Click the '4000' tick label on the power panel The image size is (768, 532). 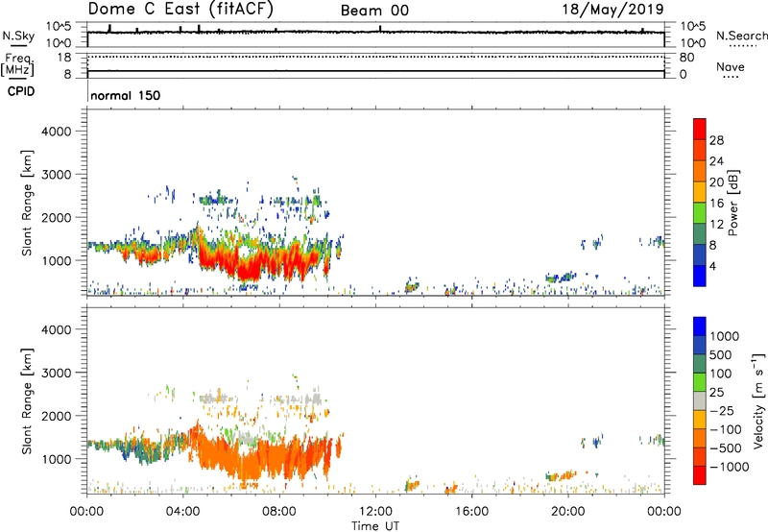pos(57,132)
